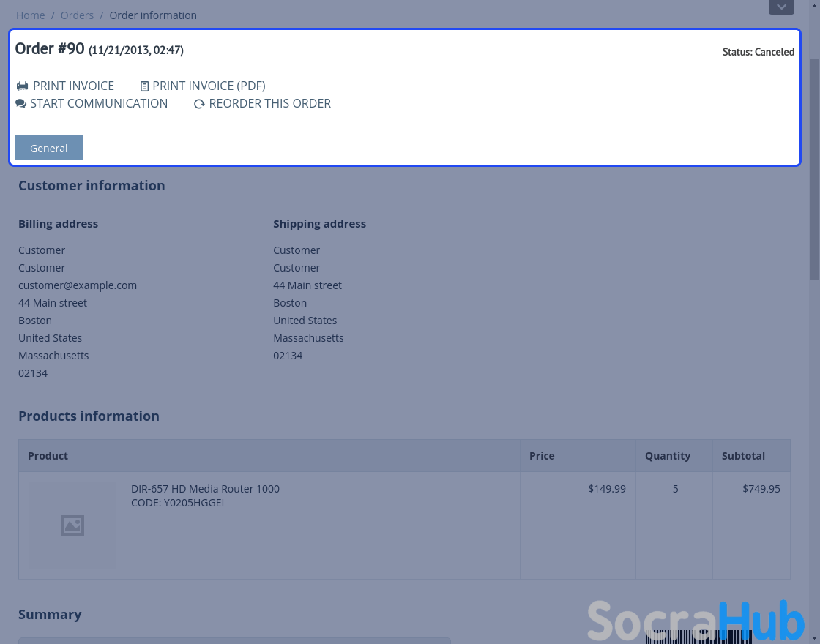This screenshot has width=820, height=644.
Task: Click the circular reorder arrow icon
Action: pos(199,104)
